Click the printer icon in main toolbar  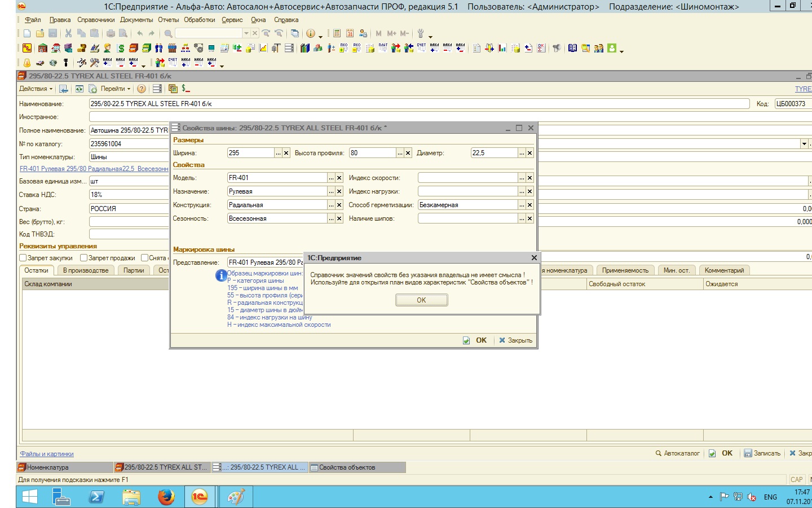tap(111, 33)
